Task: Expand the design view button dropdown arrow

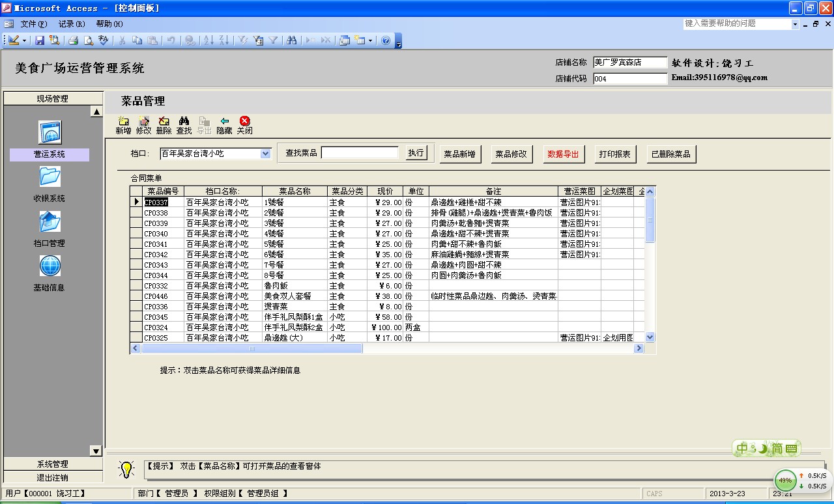Action: (25, 40)
